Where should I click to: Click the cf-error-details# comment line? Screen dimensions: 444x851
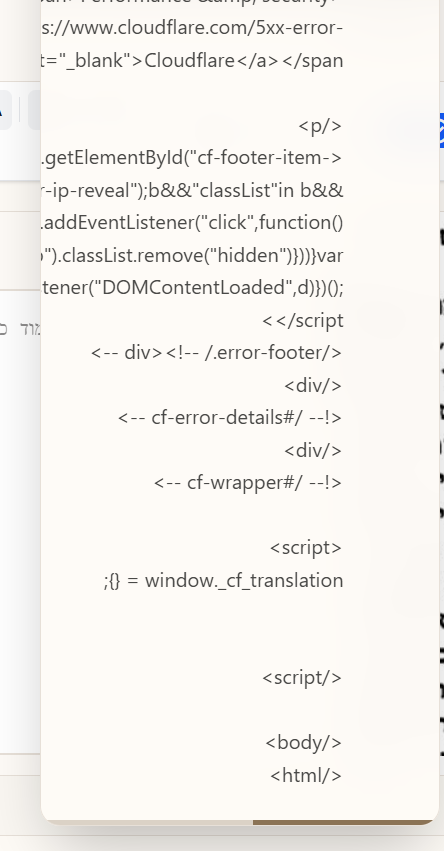click(230, 417)
